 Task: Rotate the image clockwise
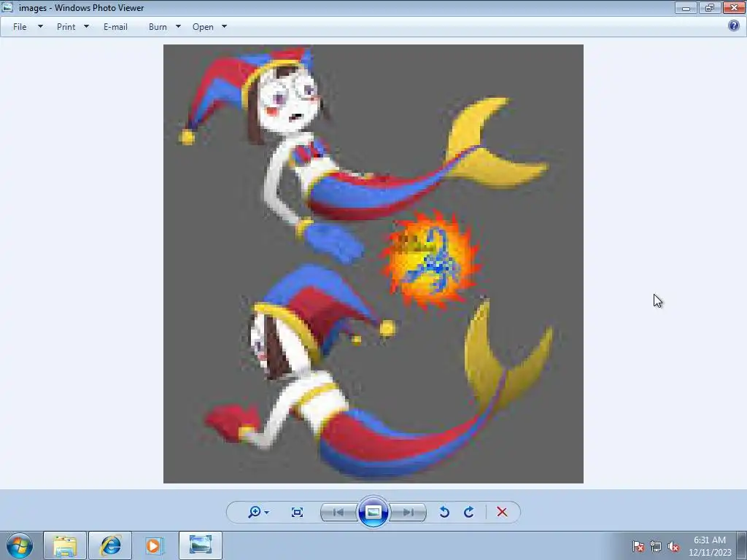tap(469, 512)
